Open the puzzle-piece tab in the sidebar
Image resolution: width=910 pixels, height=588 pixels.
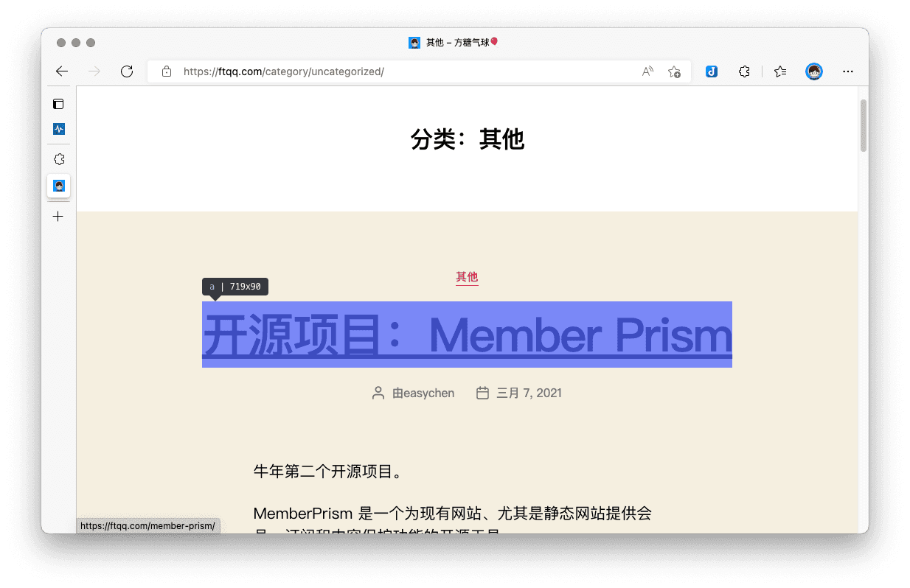click(x=59, y=159)
